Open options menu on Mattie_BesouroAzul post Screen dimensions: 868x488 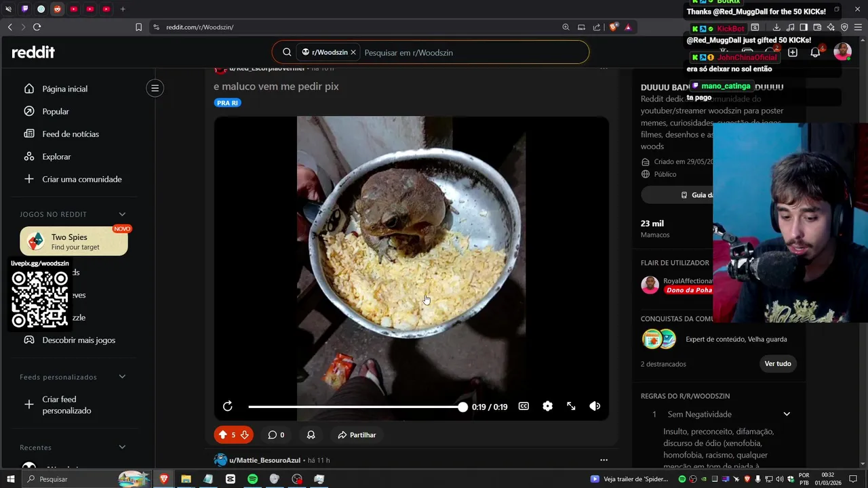[604, 460]
